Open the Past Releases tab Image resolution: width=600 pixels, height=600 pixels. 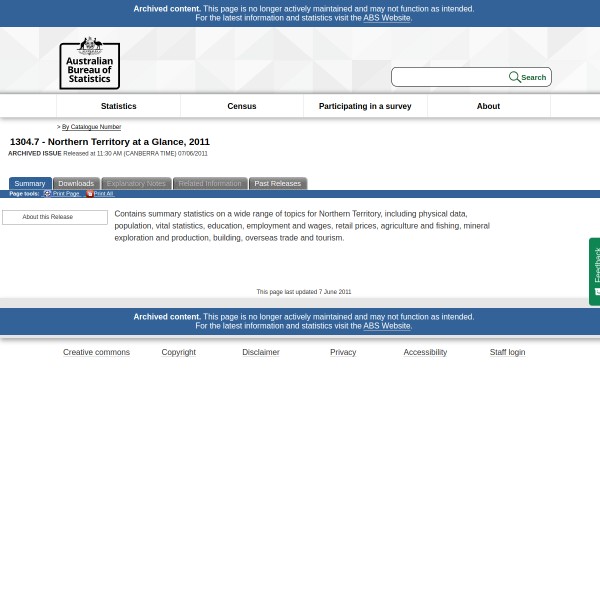pos(277,184)
